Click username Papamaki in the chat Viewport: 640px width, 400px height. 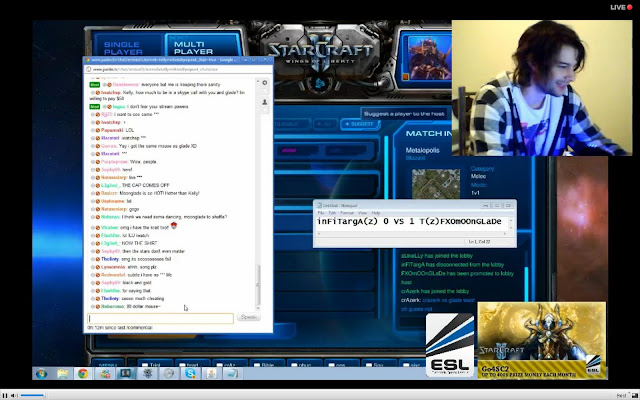pyautogui.click(x=112, y=130)
